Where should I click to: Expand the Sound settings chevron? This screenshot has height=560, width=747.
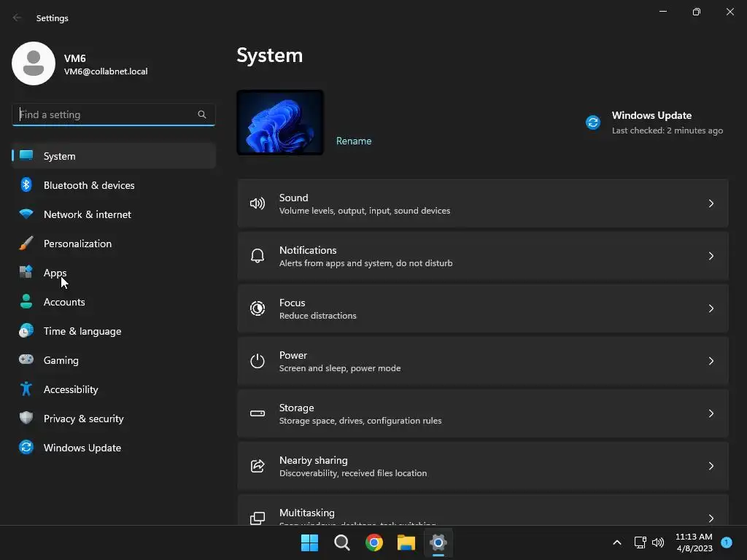pyautogui.click(x=711, y=203)
